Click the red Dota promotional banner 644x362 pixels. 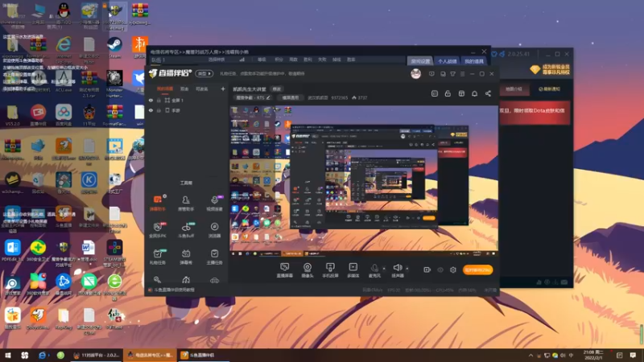pos(535,112)
